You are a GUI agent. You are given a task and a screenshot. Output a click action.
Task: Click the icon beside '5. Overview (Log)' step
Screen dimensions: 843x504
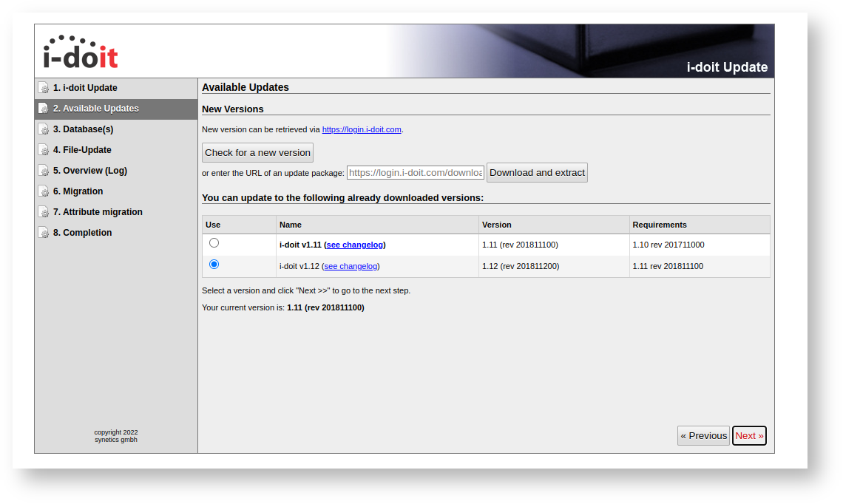(x=44, y=170)
